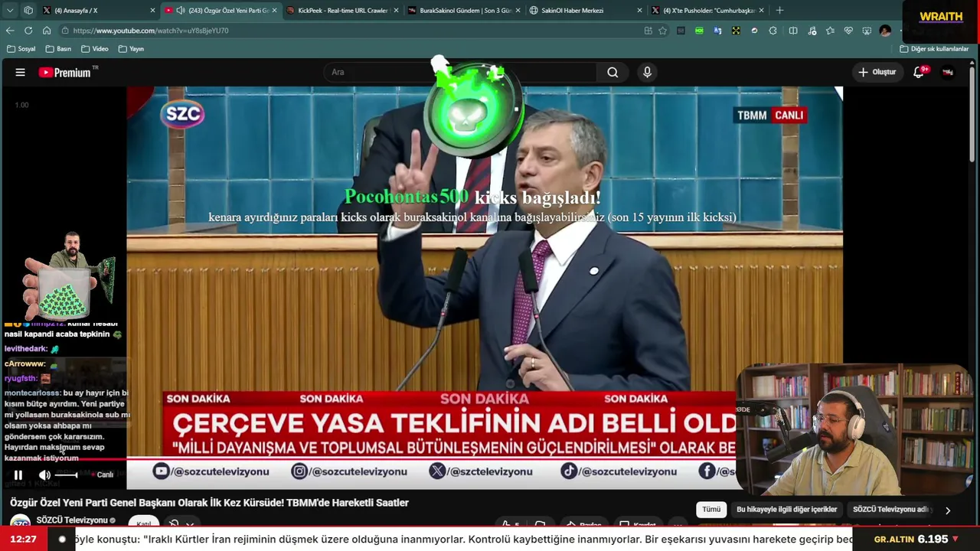Open the SÖZCÜ Televizyonu channel name
The width and height of the screenshot is (980, 551).
(x=72, y=520)
